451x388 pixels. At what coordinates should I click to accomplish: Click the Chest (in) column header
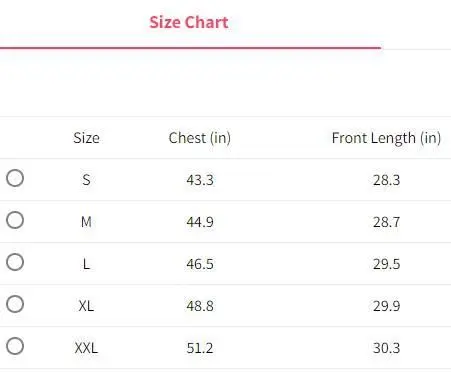[200, 138]
